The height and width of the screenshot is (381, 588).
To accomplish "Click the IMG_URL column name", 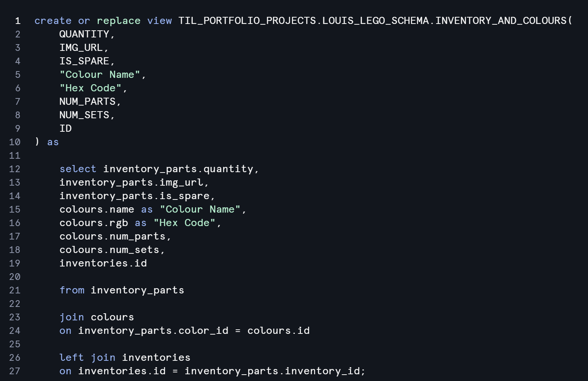I will 81,48.
